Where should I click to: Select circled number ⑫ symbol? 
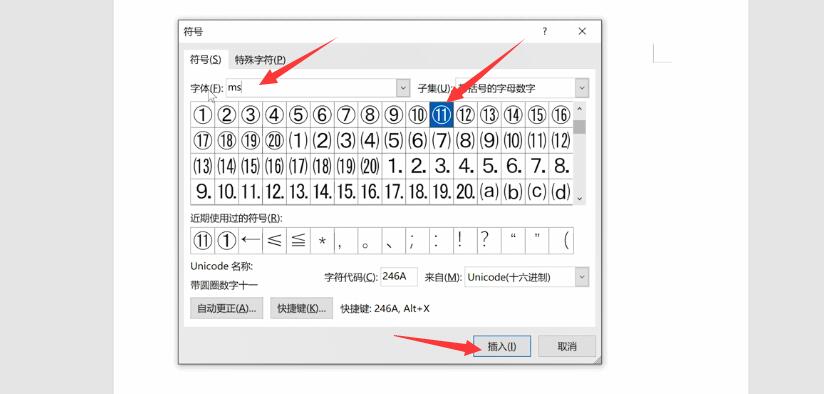tap(466, 115)
